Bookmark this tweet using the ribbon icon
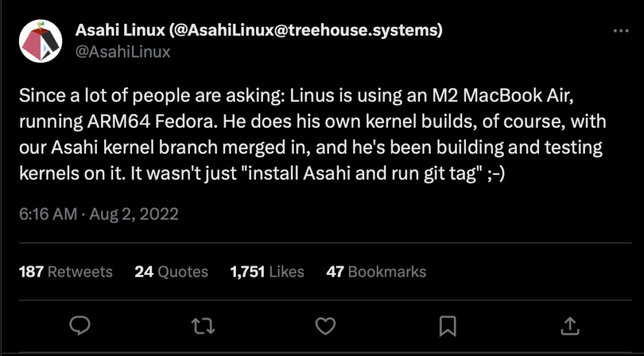Image resolution: width=644 pixels, height=356 pixels. click(447, 325)
